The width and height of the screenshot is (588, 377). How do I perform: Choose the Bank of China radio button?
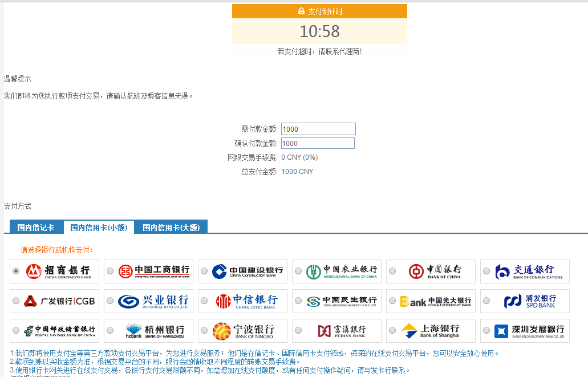tap(392, 271)
